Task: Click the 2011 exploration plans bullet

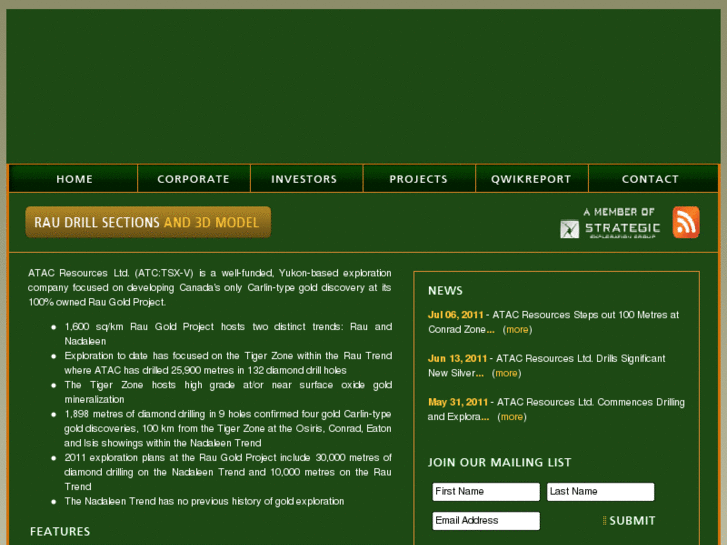Action: pos(228,472)
